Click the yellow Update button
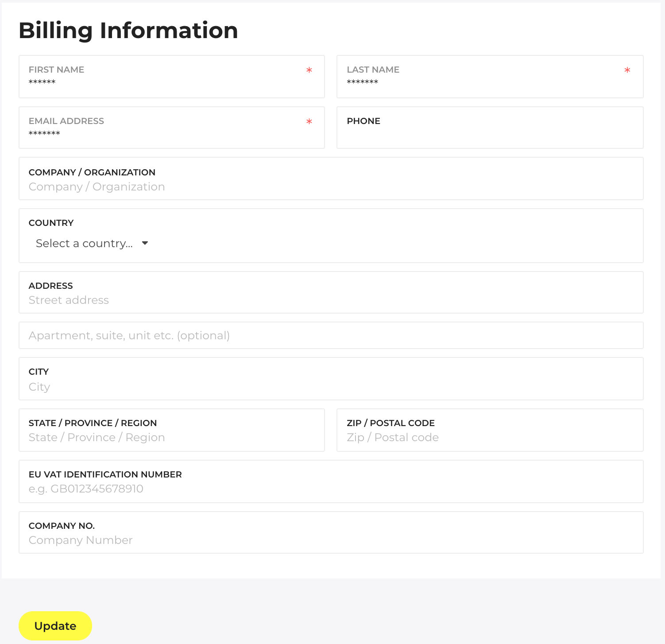 (55, 626)
